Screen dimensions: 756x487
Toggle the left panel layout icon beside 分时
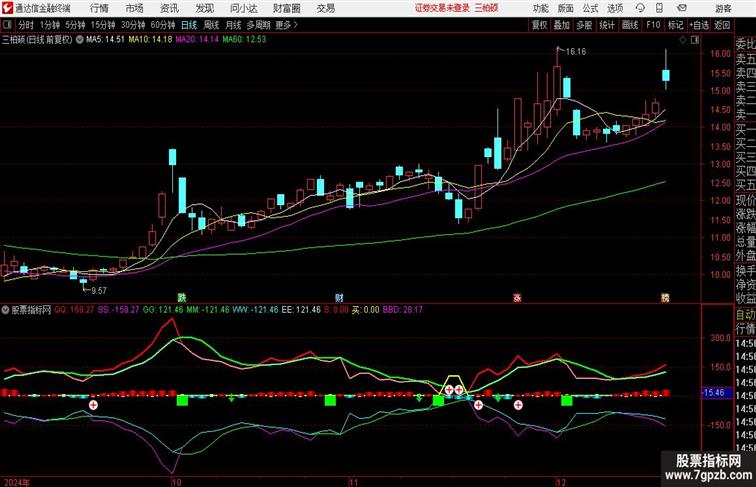(7, 25)
